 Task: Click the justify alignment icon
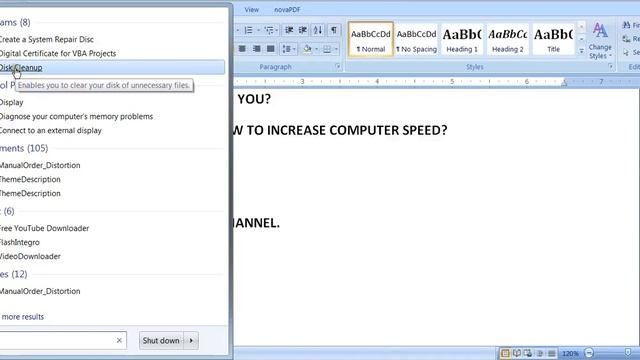[271, 49]
